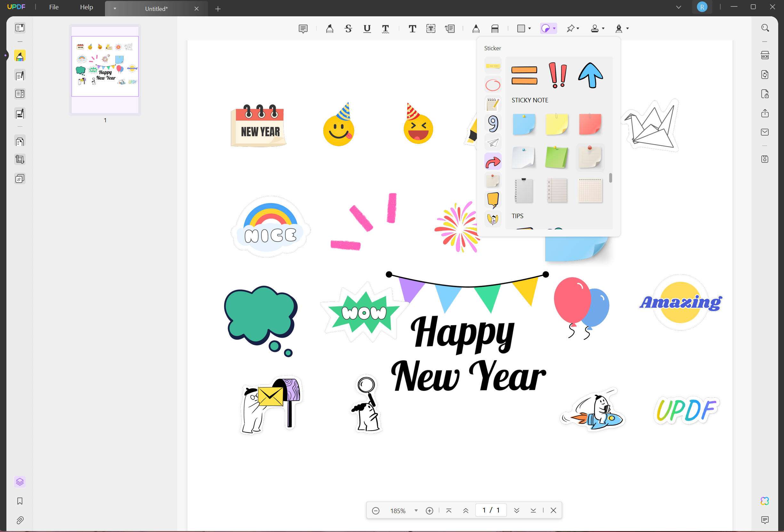Select the green sticky note sticker
Viewport: 784px width, 532px height.
click(557, 157)
